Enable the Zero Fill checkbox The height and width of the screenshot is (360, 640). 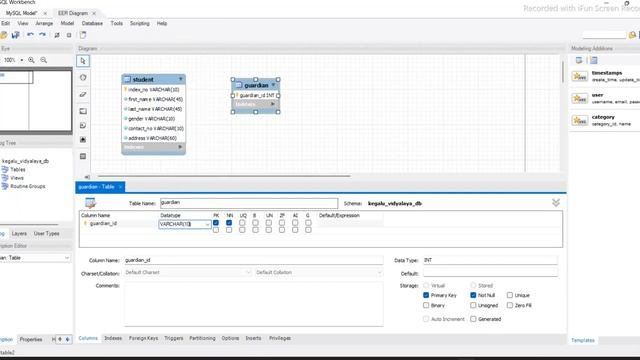pos(510,305)
